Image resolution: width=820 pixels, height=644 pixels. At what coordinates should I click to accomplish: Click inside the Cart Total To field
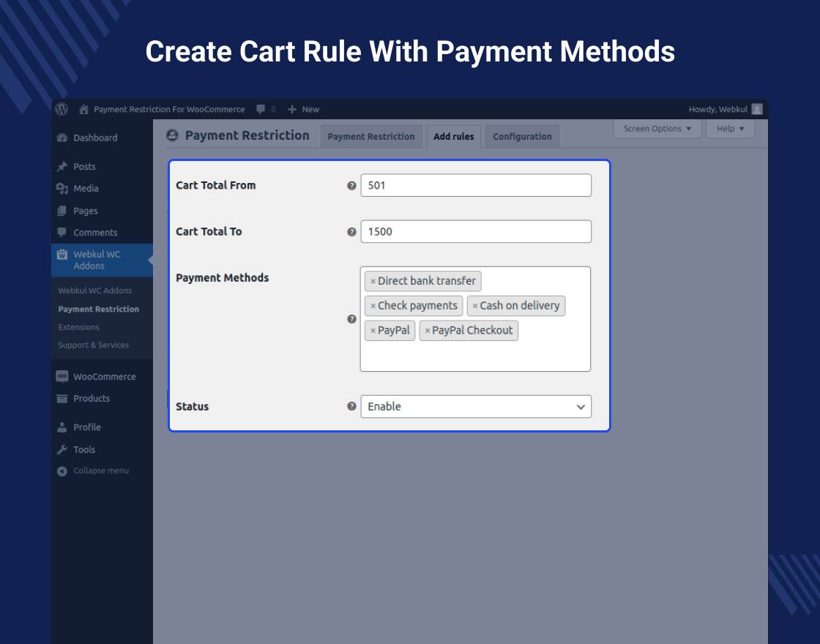[476, 231]
